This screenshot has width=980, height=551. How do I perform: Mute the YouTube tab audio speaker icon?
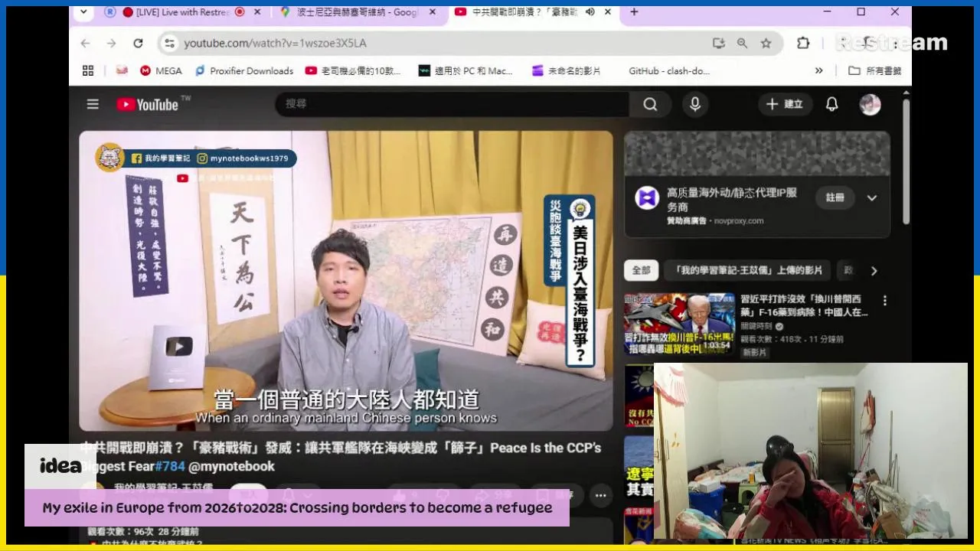pyautogui.click(x=590, y=12)
